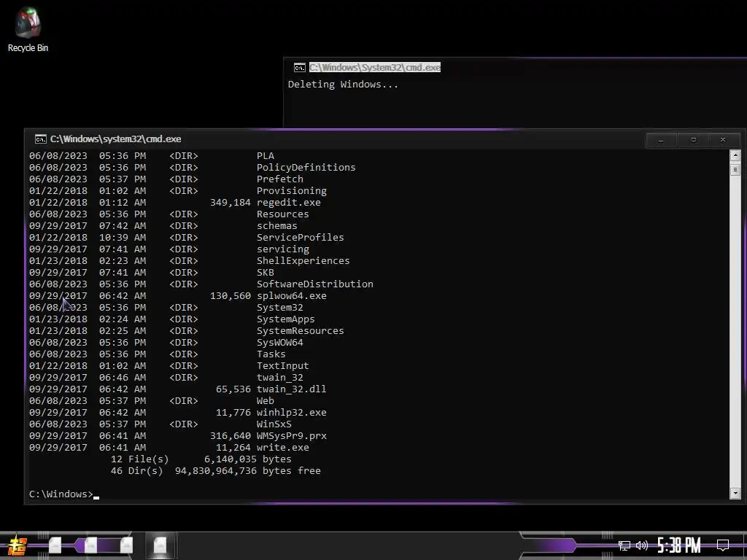This screenshot has width=747, height=560.
Task: Click the 'SysWOW64' directory entry
Action: point(279,343)
